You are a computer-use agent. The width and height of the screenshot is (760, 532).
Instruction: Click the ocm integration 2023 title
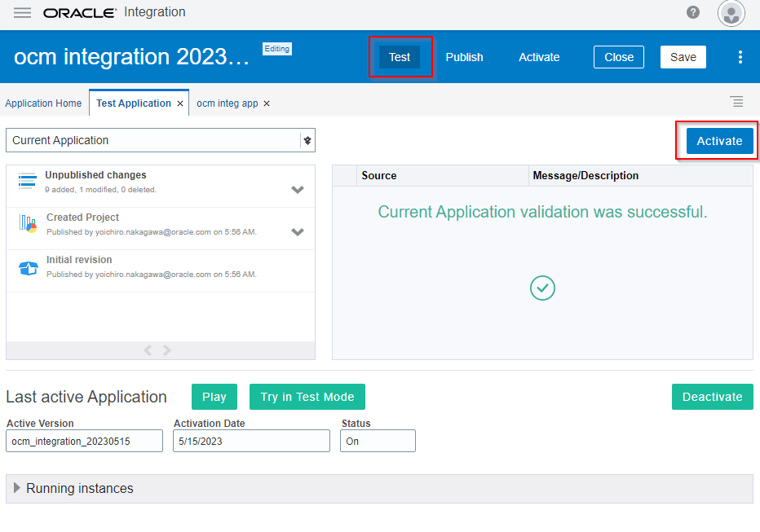pyautogui.click(x=131, y=57)
